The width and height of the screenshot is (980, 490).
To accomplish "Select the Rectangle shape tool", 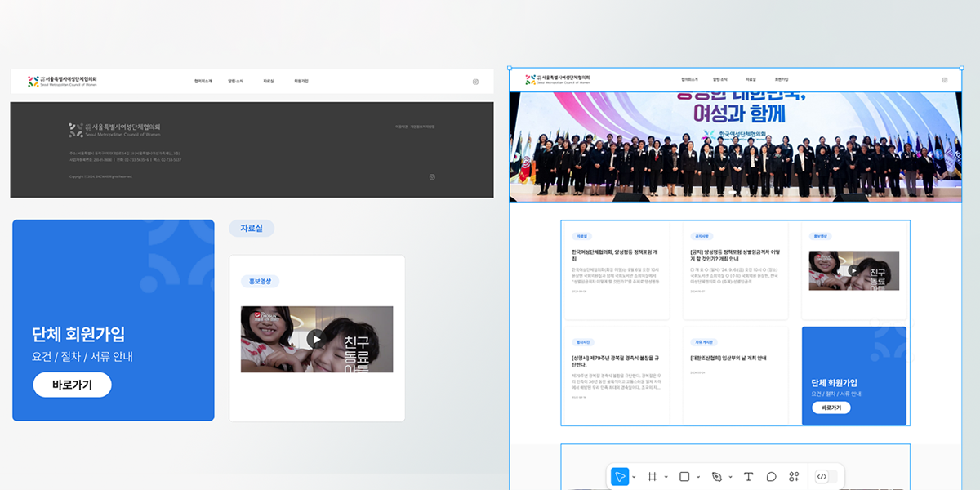I will tap(684, 477).
